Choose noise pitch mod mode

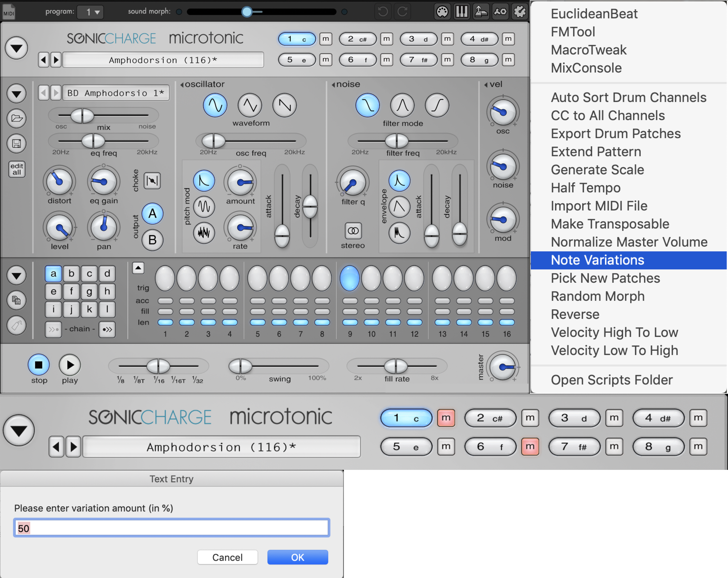click(x=204, y=233)
